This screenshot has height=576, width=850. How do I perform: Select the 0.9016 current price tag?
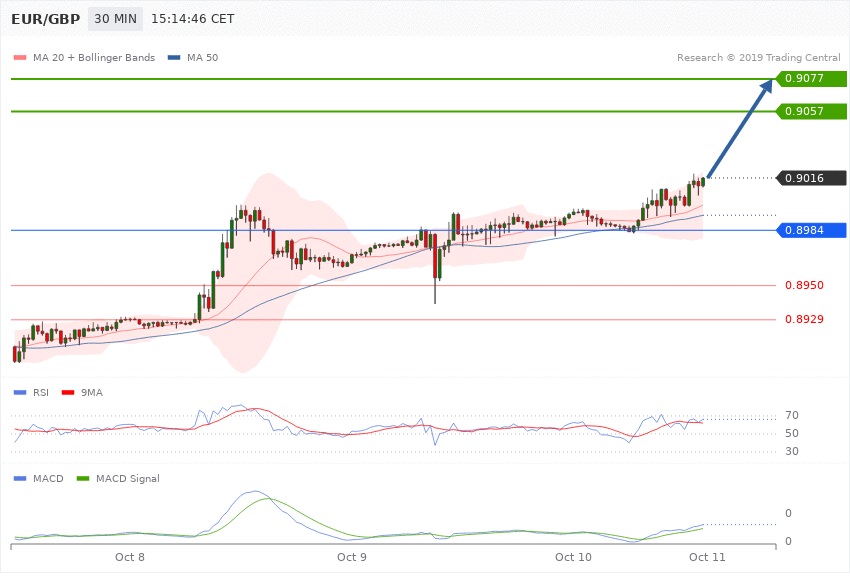click(811, 178)
